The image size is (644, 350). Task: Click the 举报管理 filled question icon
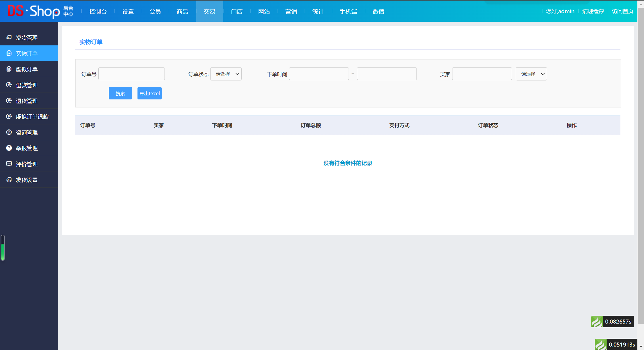pos(9,148)
